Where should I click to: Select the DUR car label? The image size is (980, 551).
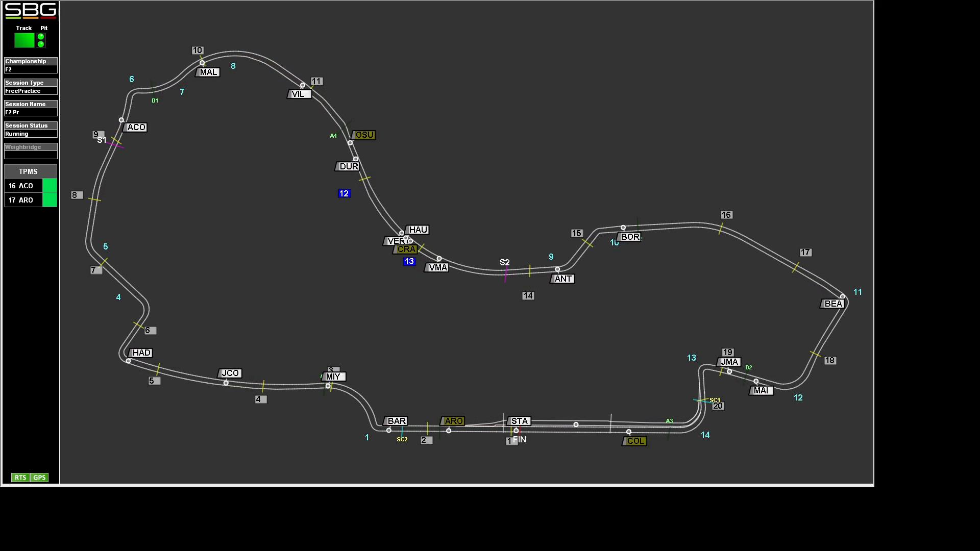pos(348,166)
